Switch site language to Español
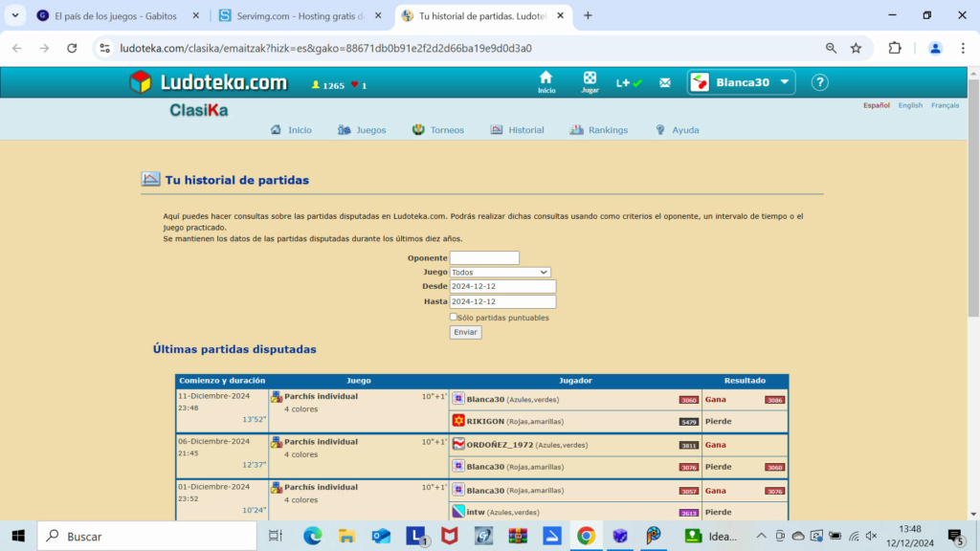The image size is (980, 551). coord(877,105)
